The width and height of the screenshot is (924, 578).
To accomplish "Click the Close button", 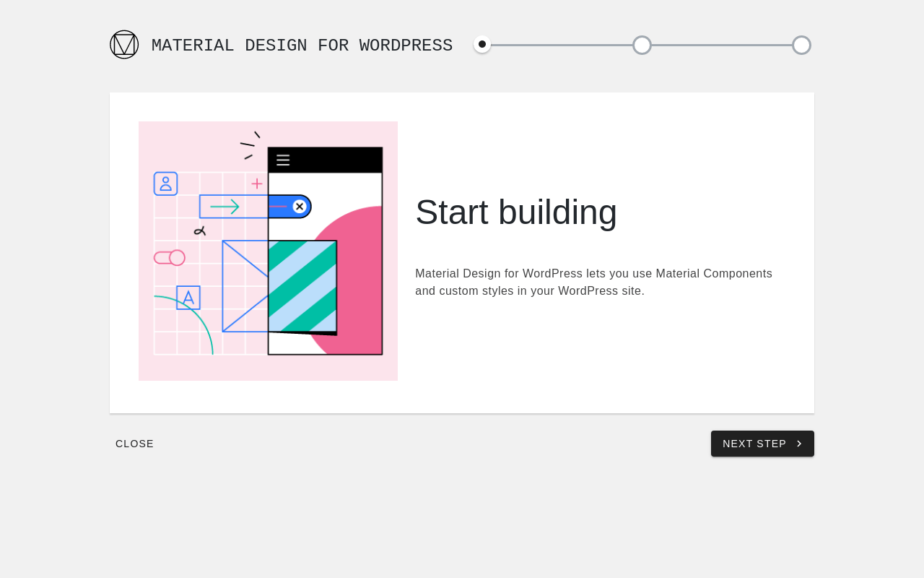I will [x=135, y=444].
